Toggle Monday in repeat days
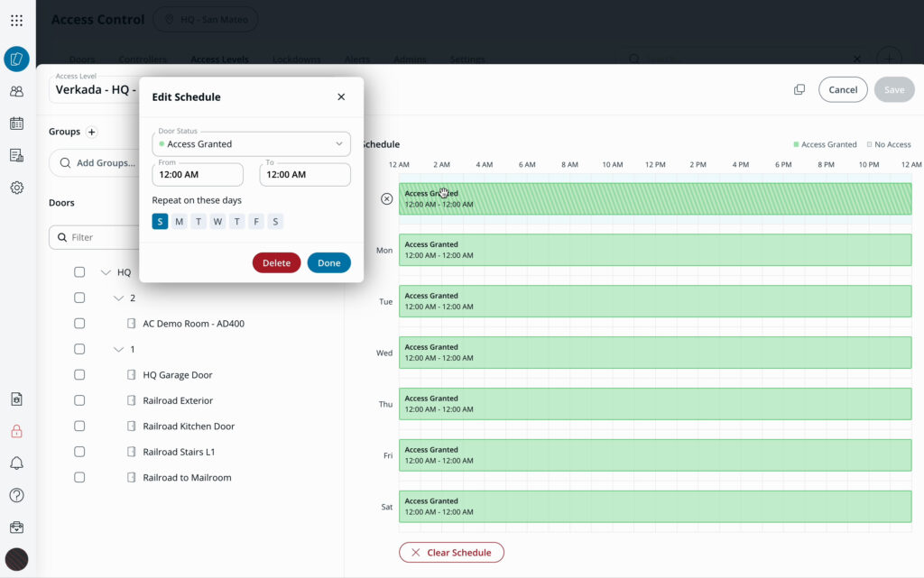Screen dimensions: 924x578 click(179, 222)
